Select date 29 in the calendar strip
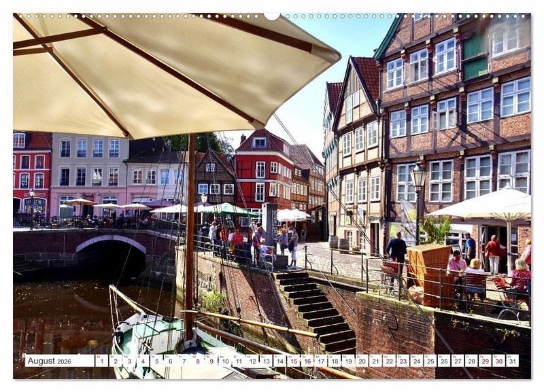Viewport: 544px width, 392px height. click(486, 361)
